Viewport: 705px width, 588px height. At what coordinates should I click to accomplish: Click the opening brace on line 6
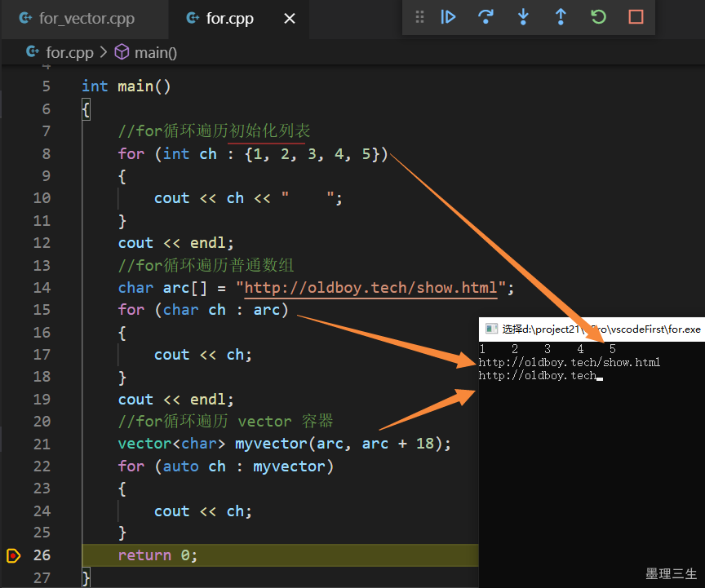(86, 109)
